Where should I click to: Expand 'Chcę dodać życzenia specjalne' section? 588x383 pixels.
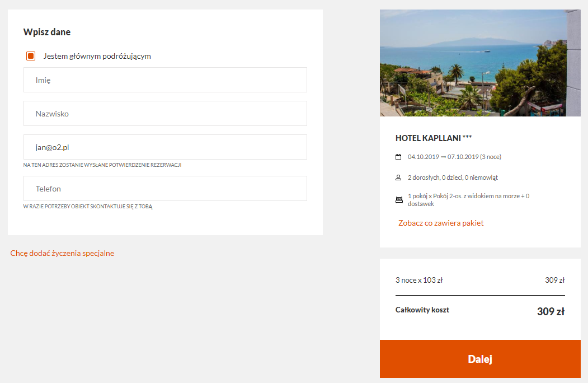[x=62, y=253]
